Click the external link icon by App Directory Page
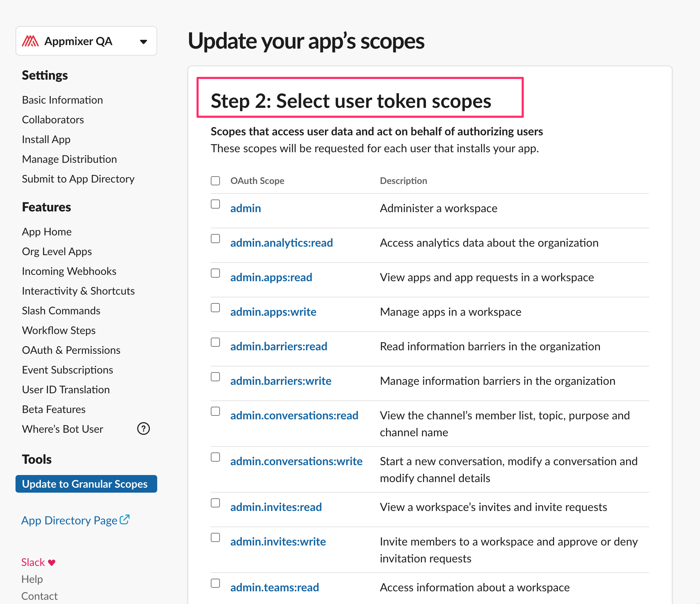 [125, 519]
